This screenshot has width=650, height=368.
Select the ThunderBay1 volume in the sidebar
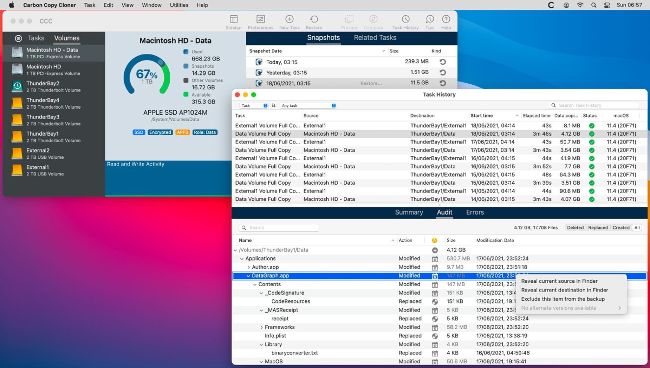(54, 137)
